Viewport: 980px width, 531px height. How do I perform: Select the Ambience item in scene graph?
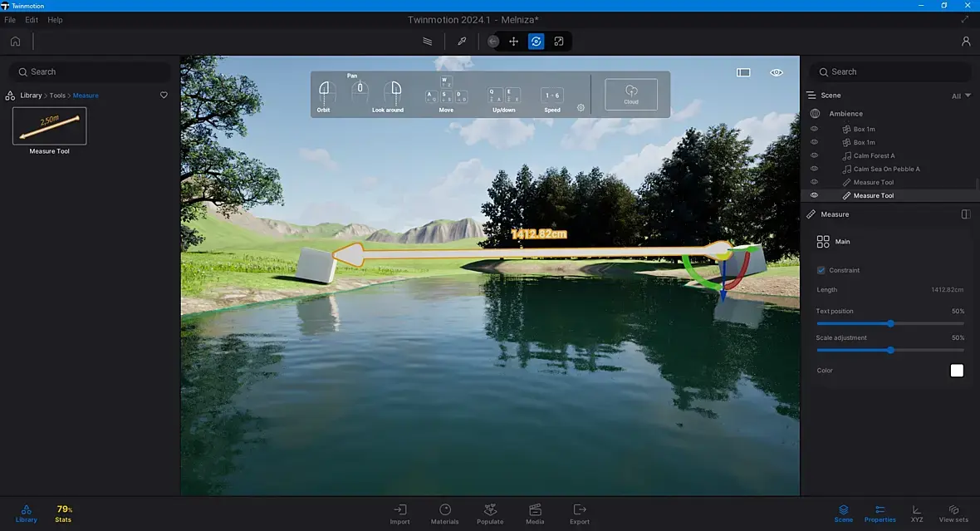pos(845,114)
